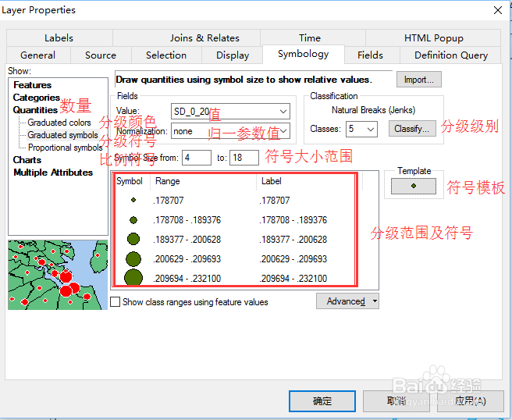Click the smallest symbol for .178707
The height and width of the screenshot is (420, 512).
133,200
